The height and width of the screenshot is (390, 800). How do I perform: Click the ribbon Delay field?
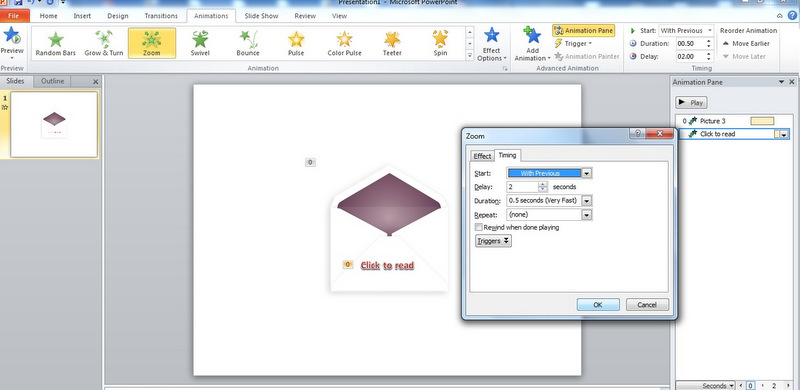(x=690, y=56)
